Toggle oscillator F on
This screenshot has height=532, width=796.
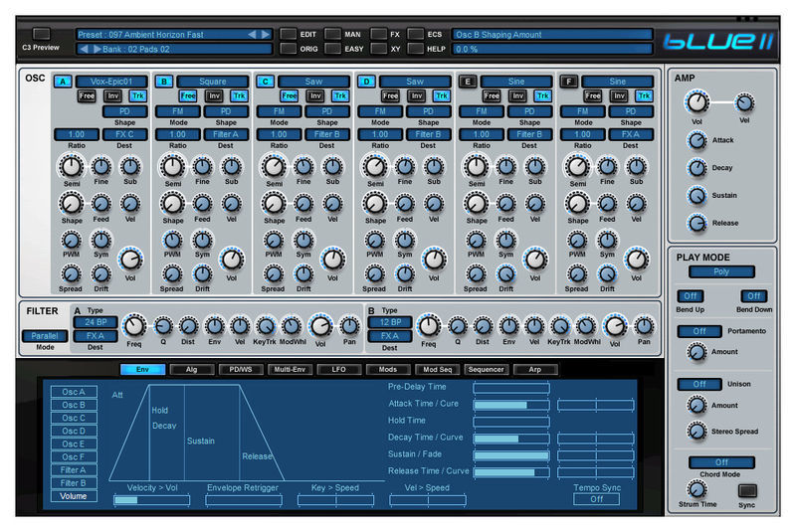click(568, 82)
